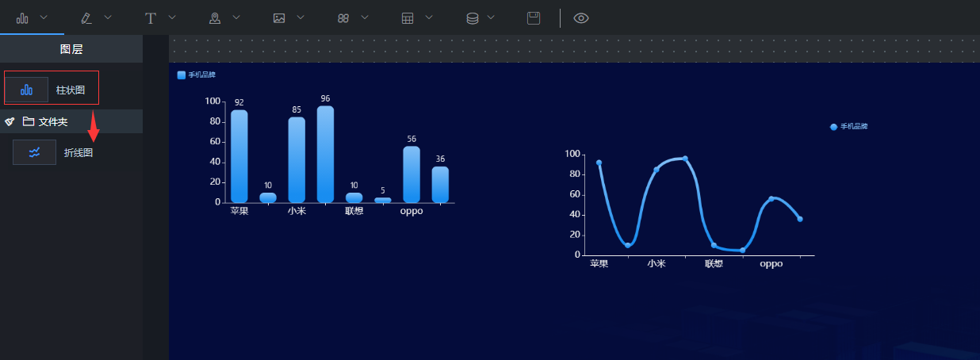Viewport: 980px width, 360px height.
Task: Click the bar labeled 92
Action: (x=239, y=156)
